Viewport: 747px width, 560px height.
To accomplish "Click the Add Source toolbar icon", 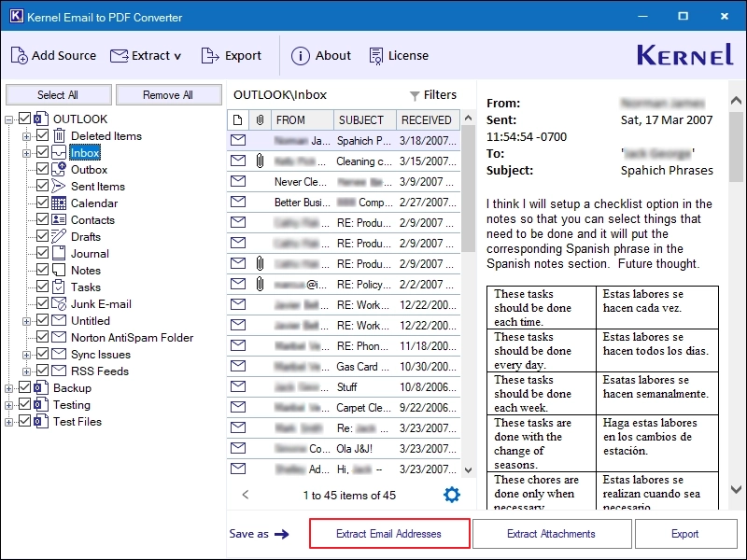I will [x=19, y=56].
